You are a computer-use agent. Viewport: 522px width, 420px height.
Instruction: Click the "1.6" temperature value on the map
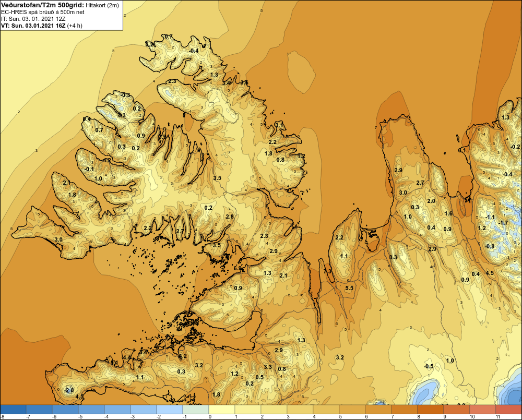pyautogui.click(x=449, y=213)
